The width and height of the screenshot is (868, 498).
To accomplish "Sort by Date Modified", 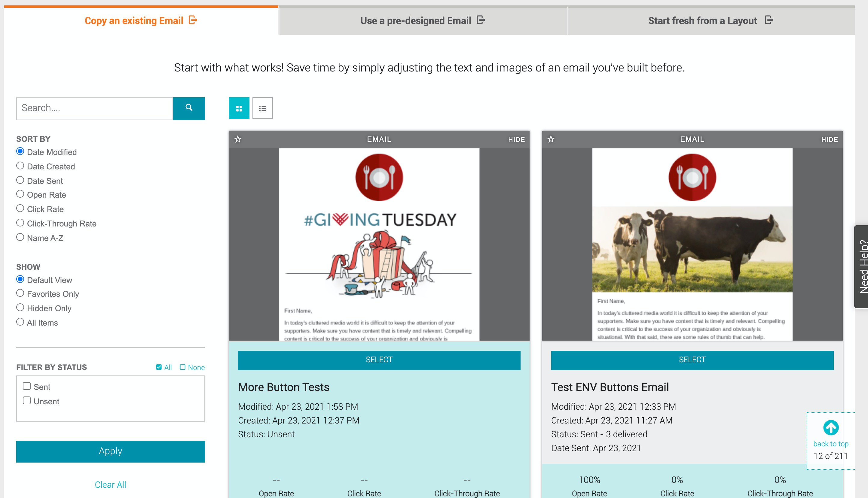I will [20, 151].
